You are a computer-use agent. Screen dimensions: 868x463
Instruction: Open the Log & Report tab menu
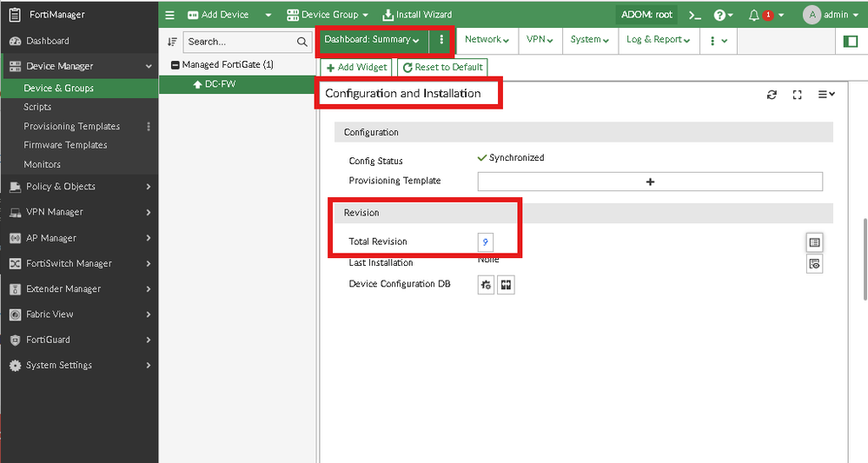659,40
